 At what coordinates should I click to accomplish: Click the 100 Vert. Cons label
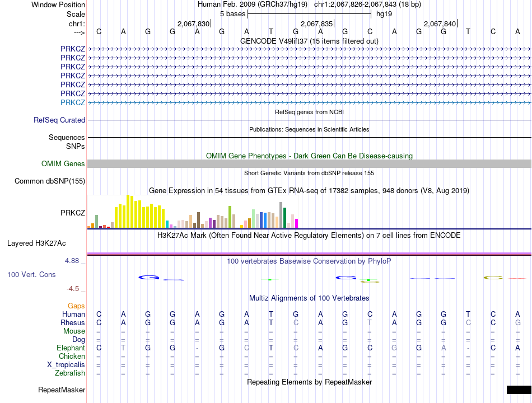31,274
